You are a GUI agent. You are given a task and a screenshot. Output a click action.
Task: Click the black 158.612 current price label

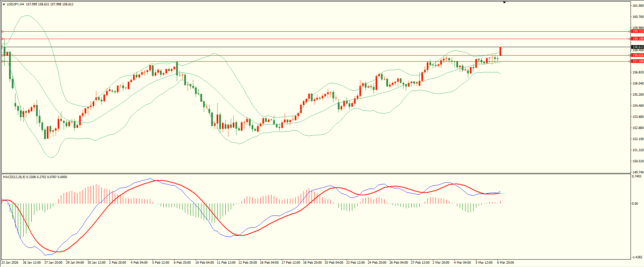pos(638,47)
